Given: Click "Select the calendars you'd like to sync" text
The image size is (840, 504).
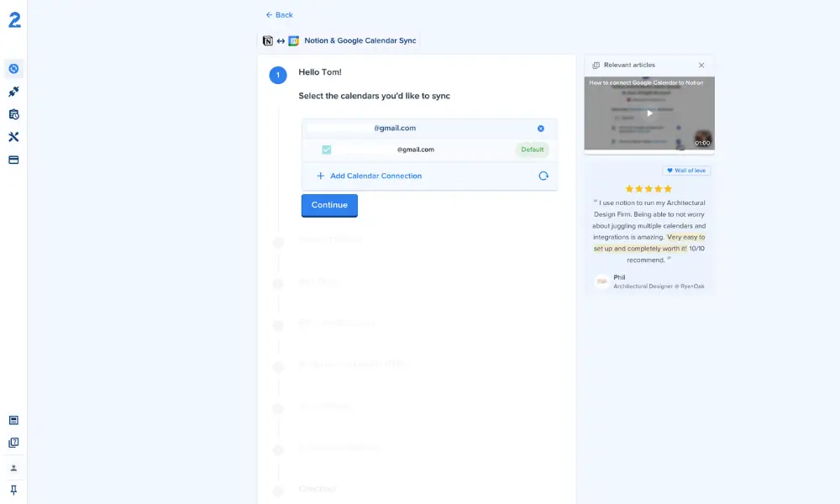Looking at the screenshot, I should pos(375,96).
